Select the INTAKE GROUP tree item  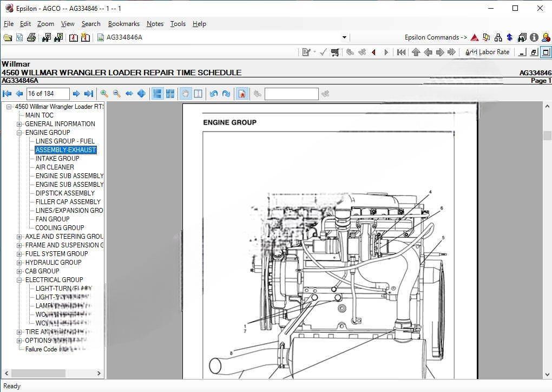(57, 158)
